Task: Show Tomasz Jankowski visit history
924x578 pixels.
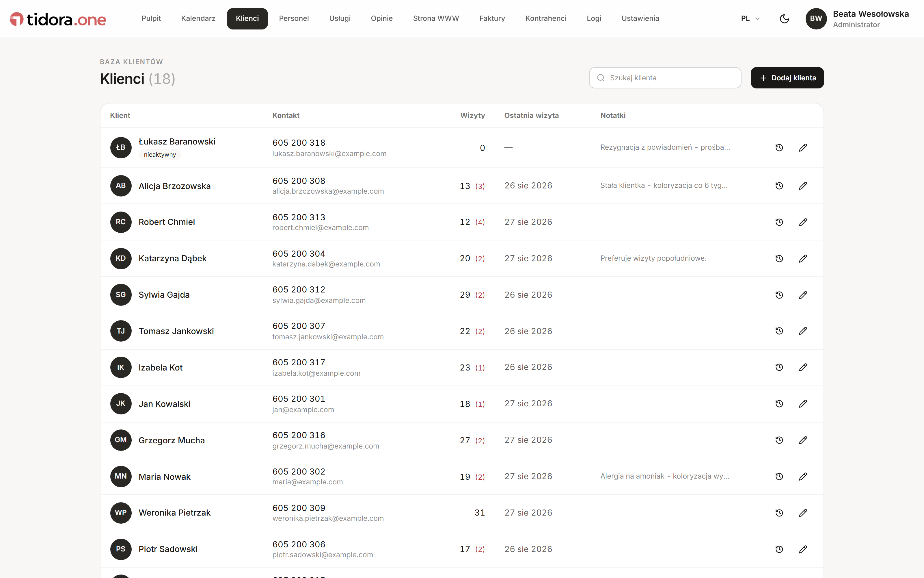Action: (779, 331)
